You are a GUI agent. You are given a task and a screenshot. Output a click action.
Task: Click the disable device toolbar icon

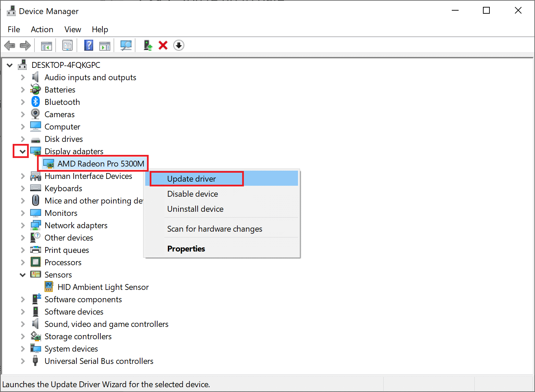coord(178,45)
